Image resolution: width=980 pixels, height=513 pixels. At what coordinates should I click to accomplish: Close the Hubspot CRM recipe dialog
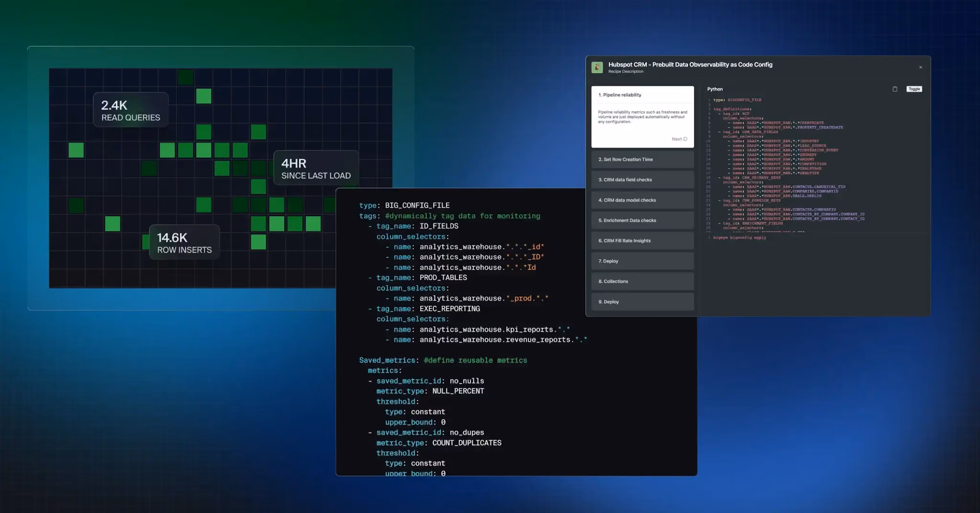921,67
